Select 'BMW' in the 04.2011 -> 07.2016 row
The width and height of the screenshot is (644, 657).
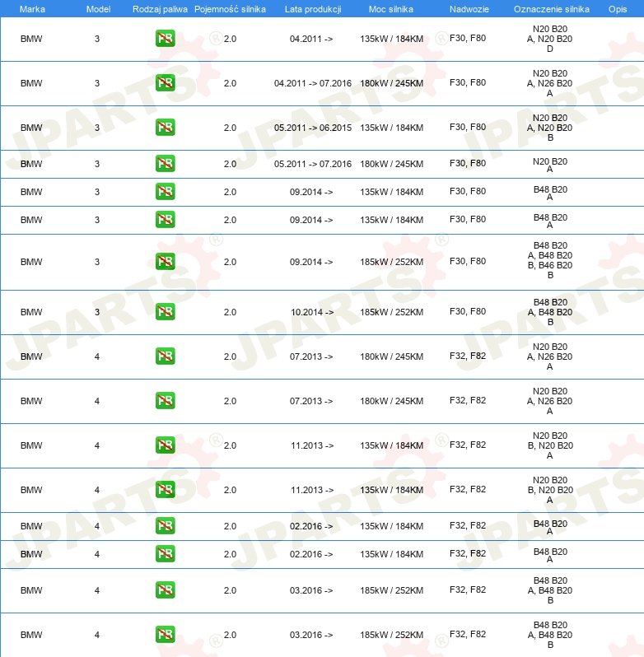(31, 83)
